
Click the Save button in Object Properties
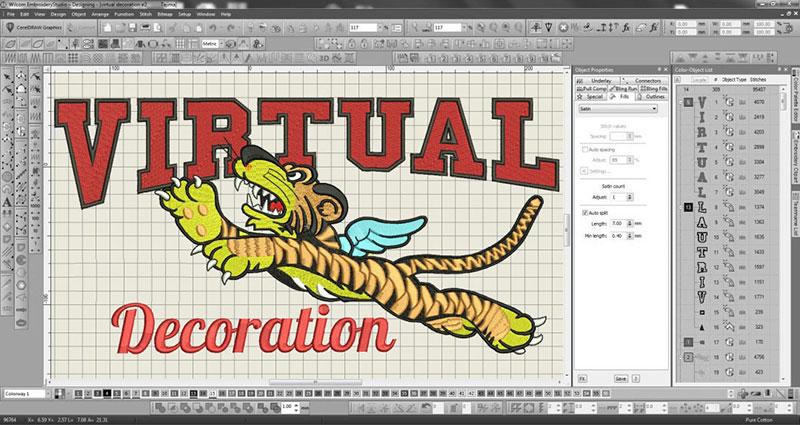pos(620,379)
